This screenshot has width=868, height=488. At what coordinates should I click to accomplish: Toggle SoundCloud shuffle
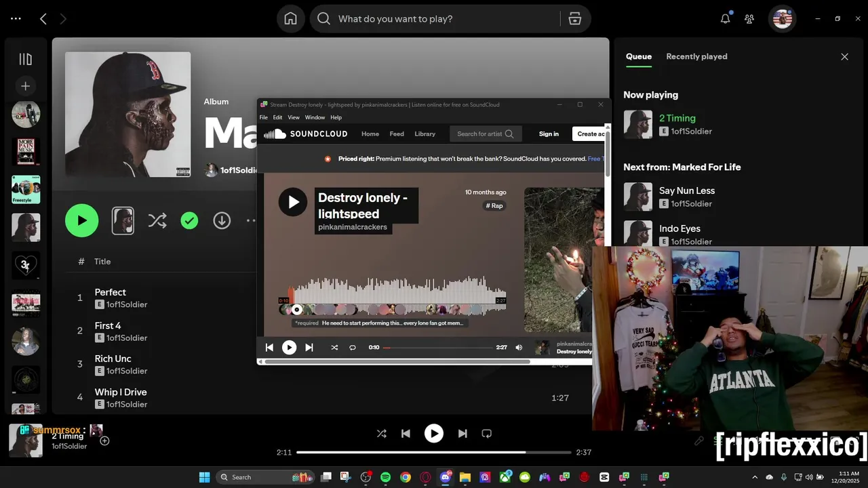pos(334,348)
